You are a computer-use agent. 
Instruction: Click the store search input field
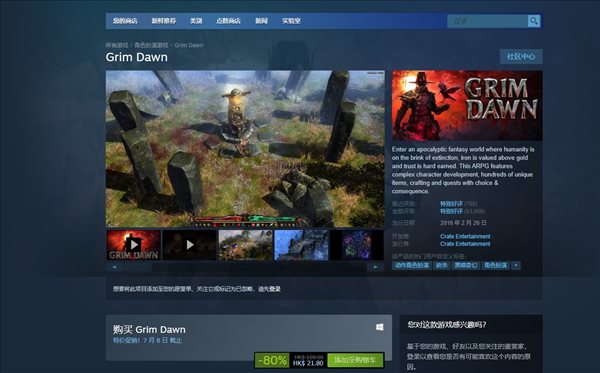488,21
